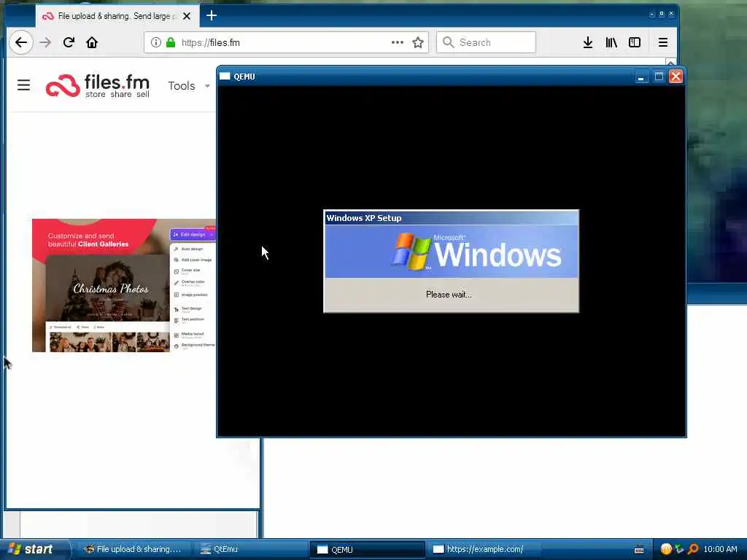This screenshot has width=747, height=560.
Task: Open a new browser tab
Action: (x=212, y=16)
